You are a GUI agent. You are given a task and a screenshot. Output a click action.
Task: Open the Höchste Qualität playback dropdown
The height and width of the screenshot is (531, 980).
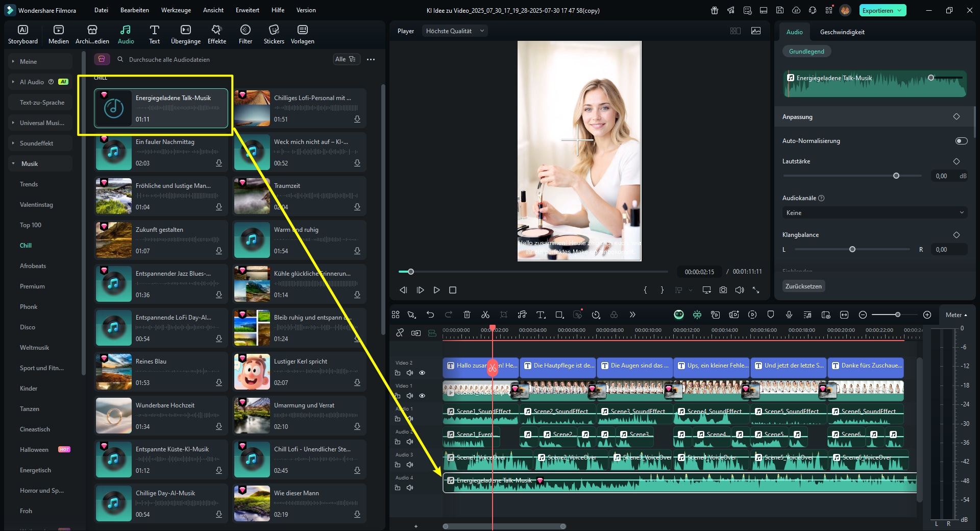pyautogui.click(x=454, y=31)
